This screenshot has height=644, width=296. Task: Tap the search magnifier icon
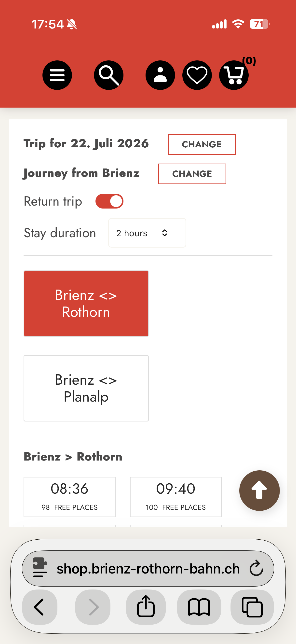pos(109,75)
